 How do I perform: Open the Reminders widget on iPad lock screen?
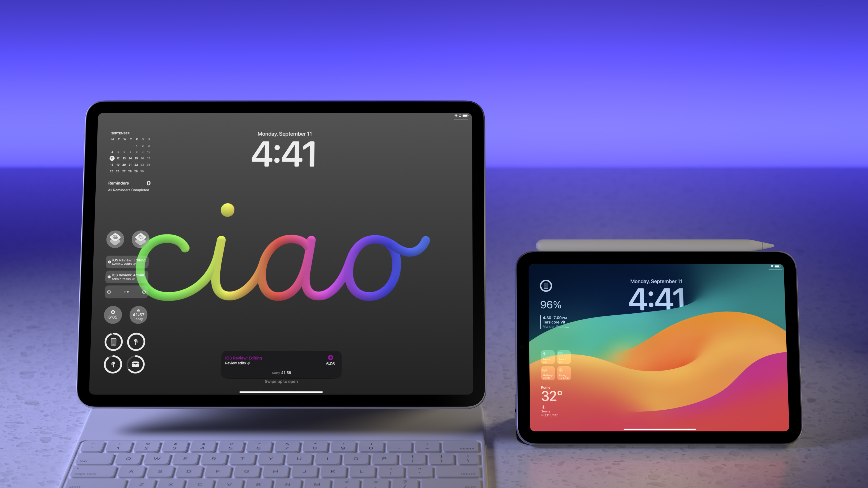pos(128,186)
